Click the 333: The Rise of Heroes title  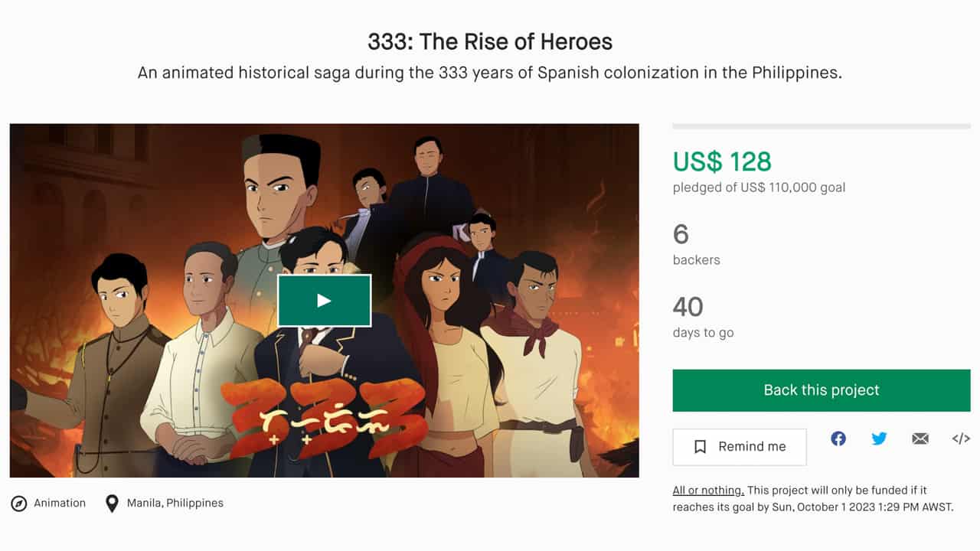click(x=490, y=41)
